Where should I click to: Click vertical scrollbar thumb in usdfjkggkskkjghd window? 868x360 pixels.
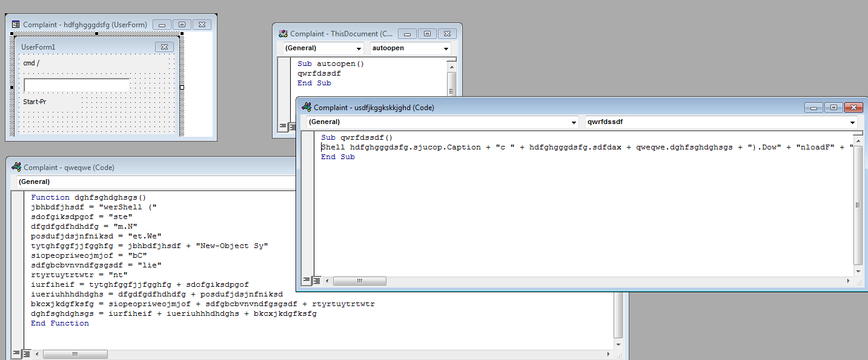[x=857, y=205]
